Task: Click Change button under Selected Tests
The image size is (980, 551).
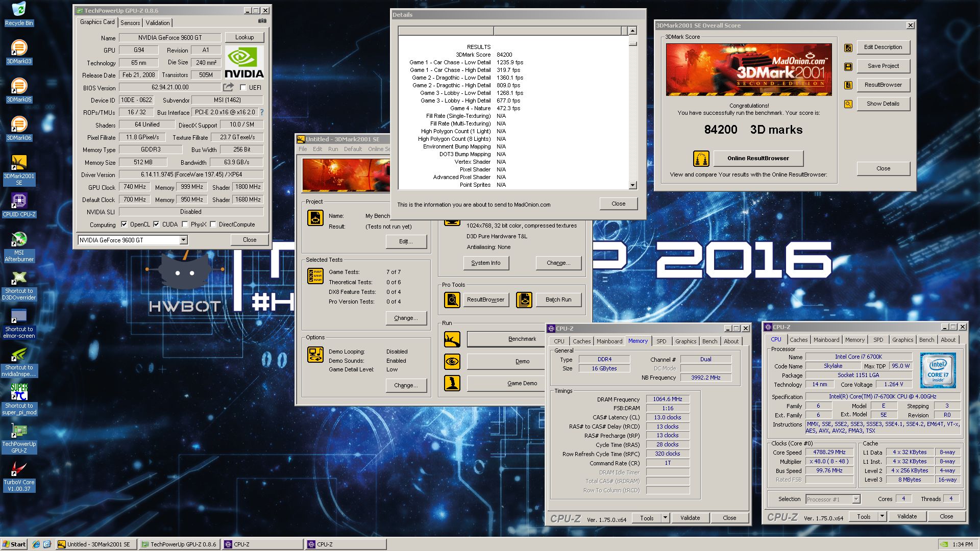Action: pos(406,318)
